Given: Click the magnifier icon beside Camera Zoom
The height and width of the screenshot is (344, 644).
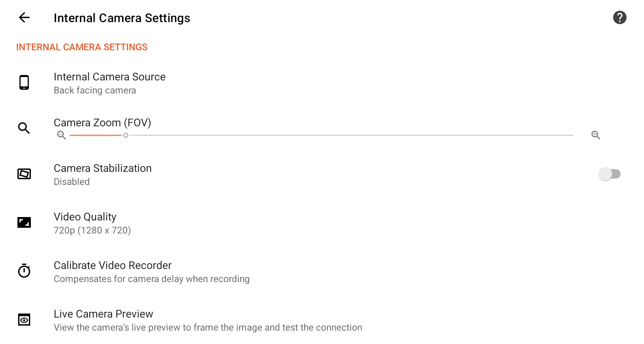Looking at the screenshot, I should click(x=24, y=128).
